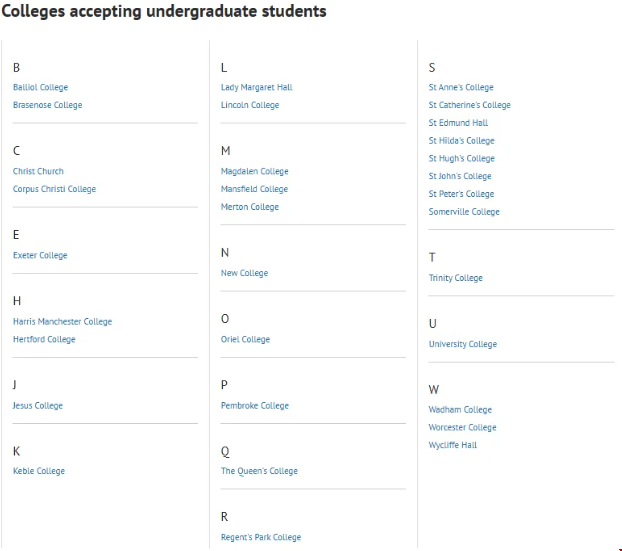Image resolution: width=622 pixels, height=551 pixels.
Task: Select the New College link
Action: coord(244,273)
